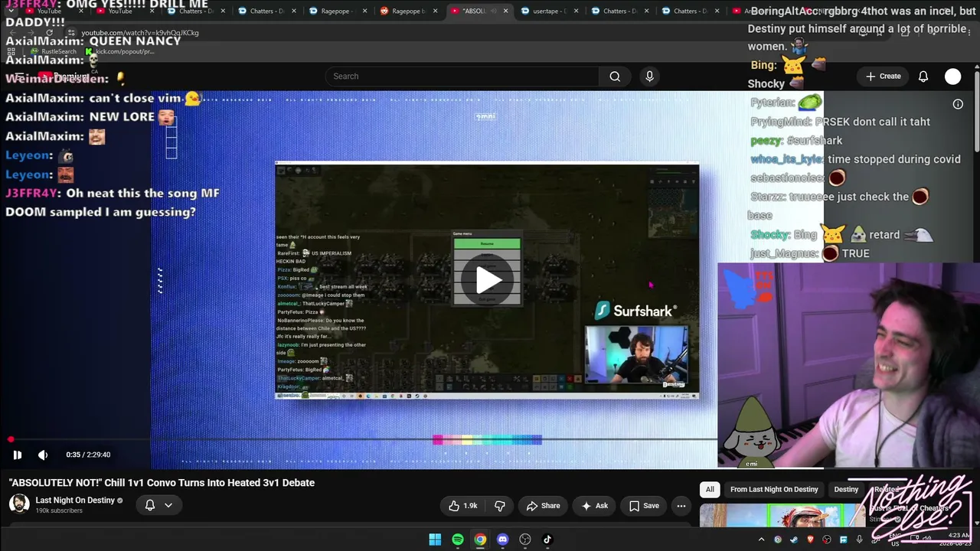Image resolution: width=980 pixels, height=551 pixels.
Task: Click the Brave icon in the system tray
Action: point(811,540)
